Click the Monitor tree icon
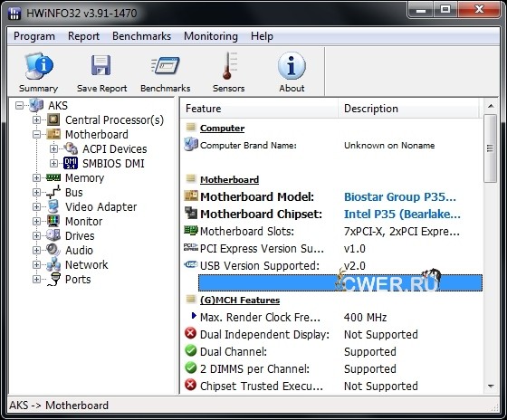 point(53,221)
